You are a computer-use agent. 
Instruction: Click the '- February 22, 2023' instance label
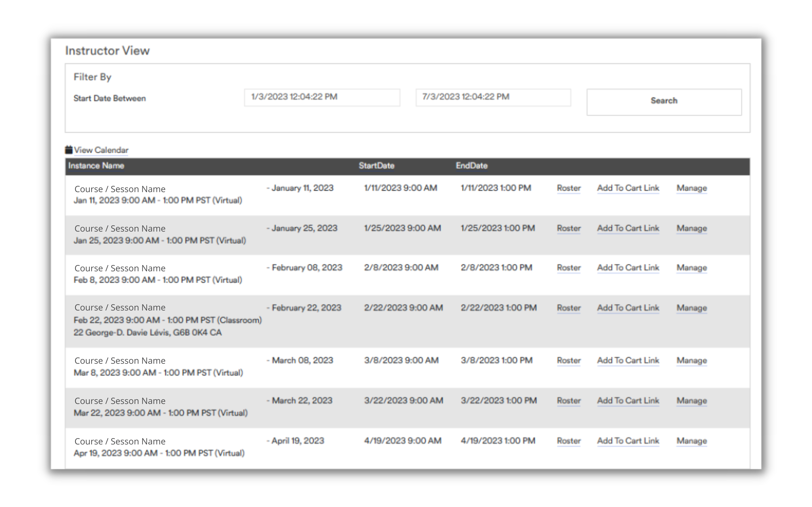point(304,308)
